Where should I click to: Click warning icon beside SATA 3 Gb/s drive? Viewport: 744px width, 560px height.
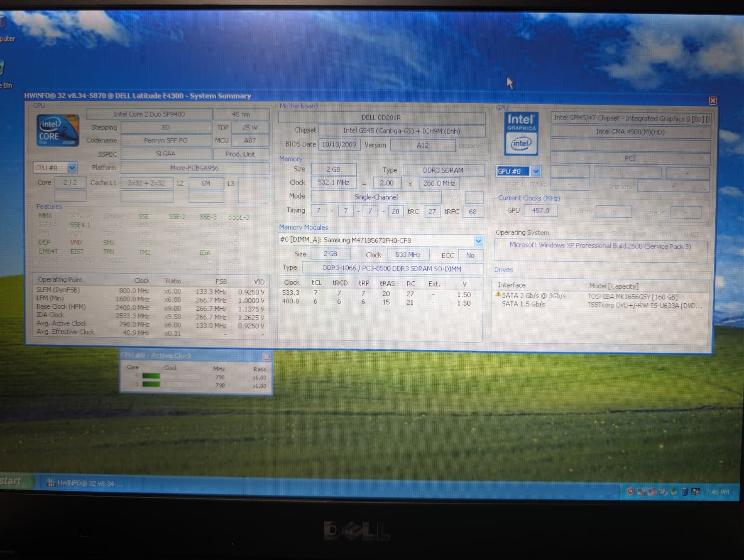click(498, 295)
